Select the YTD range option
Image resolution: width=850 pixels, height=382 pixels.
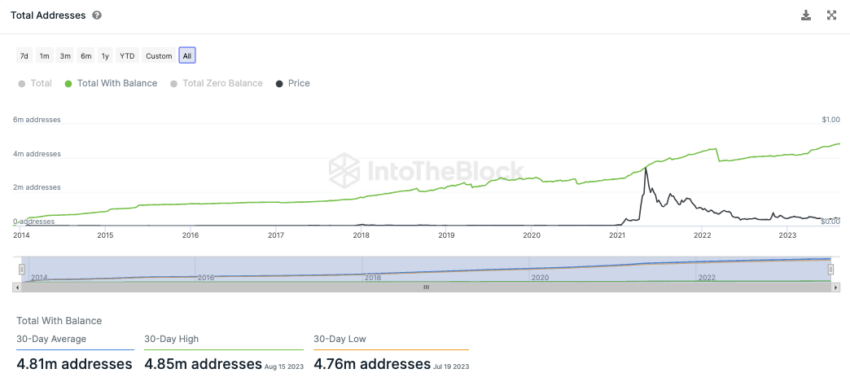point(127,56)
